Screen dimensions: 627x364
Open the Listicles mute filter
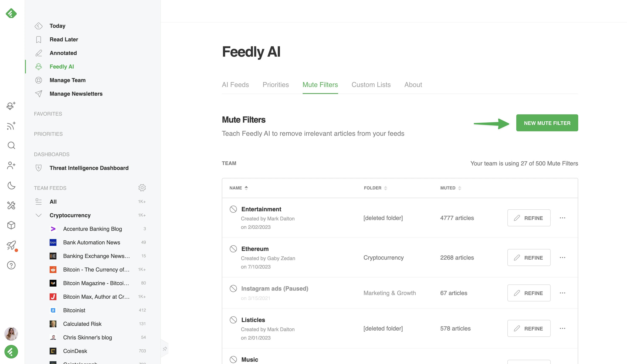(253, 320)
